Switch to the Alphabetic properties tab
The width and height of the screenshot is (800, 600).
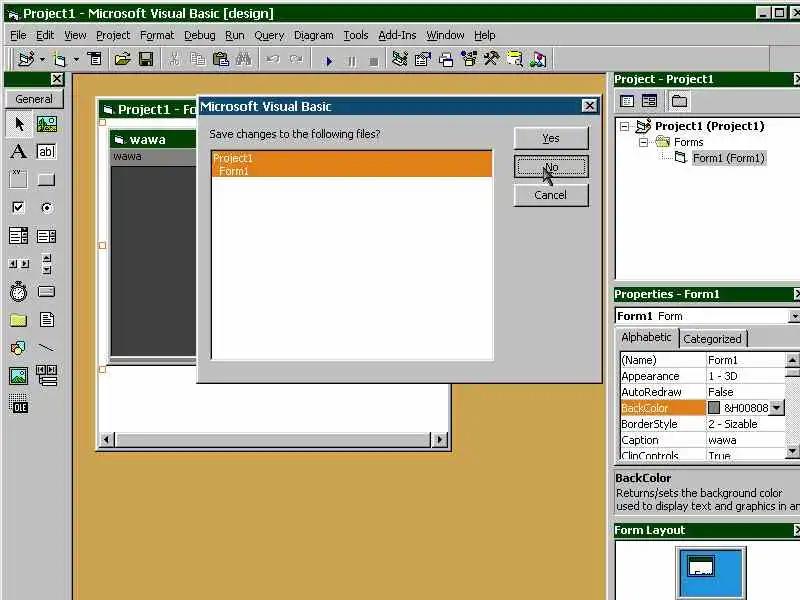646,337
